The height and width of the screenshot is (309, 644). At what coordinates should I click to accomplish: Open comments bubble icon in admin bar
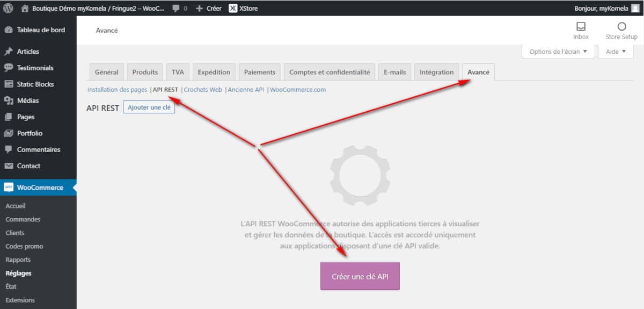[176, 9]
